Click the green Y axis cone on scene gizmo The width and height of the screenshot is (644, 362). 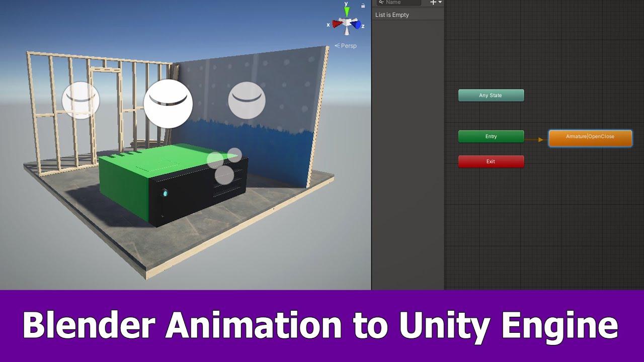pos(346,13)
